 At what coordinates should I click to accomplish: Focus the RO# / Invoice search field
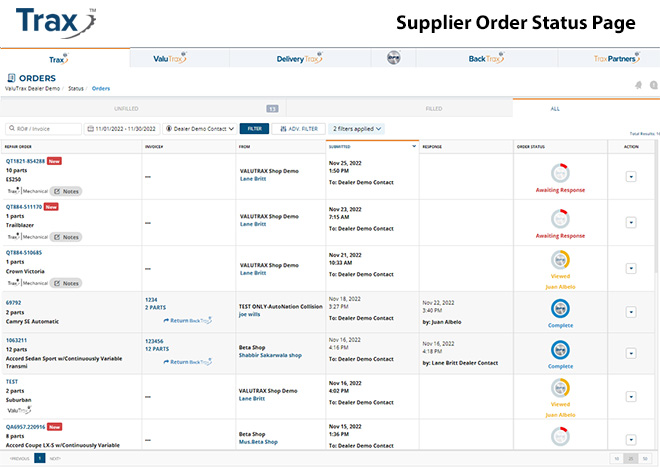[43, 129]
